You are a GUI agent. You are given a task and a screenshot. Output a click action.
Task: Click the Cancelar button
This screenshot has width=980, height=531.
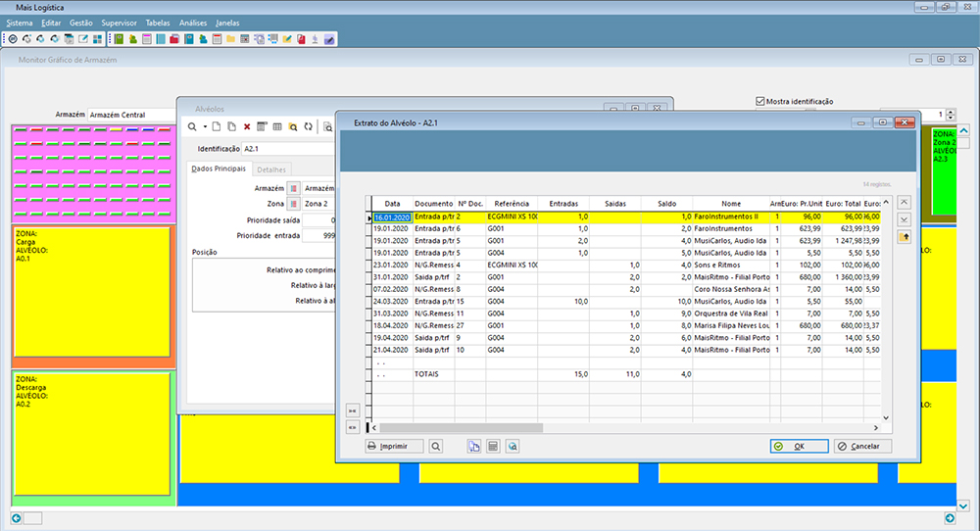point(862,446)
